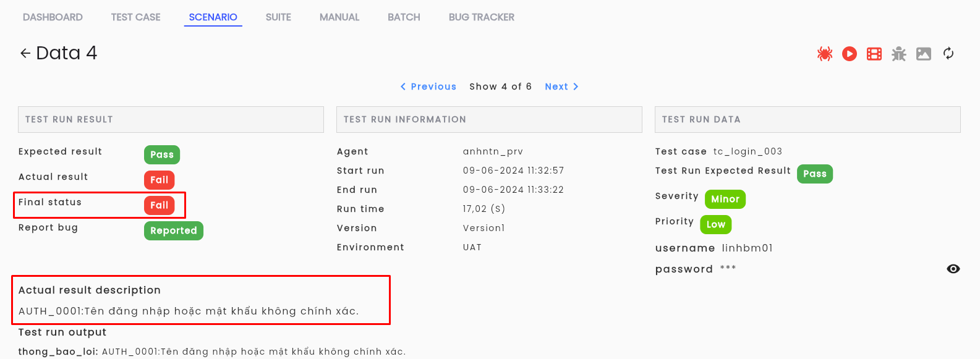
Task: Switch to the TEST CASE tab
Action: tap(135, 17)
